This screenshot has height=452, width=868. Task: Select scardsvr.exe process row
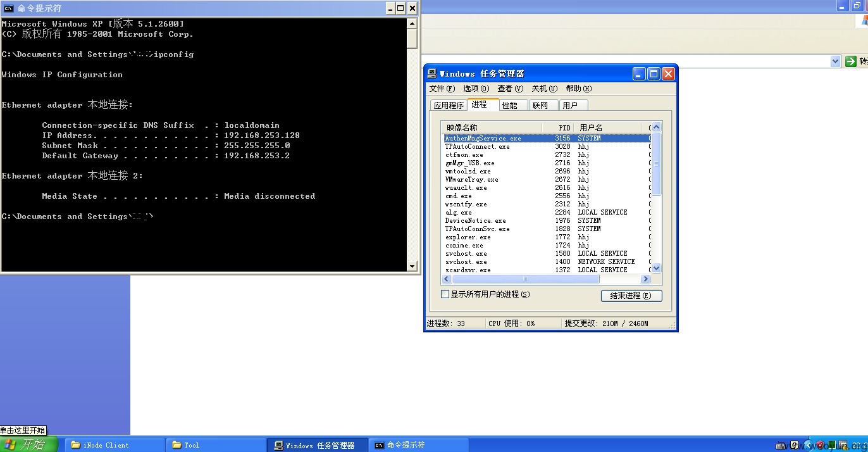coord(547,270)
